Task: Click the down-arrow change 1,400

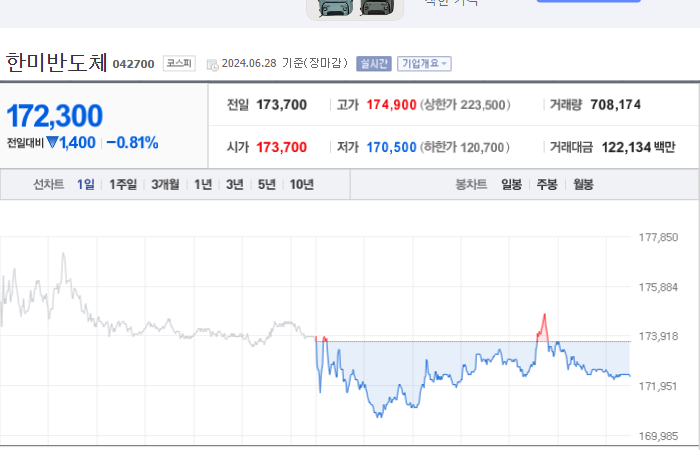Action: pos(71,143)
